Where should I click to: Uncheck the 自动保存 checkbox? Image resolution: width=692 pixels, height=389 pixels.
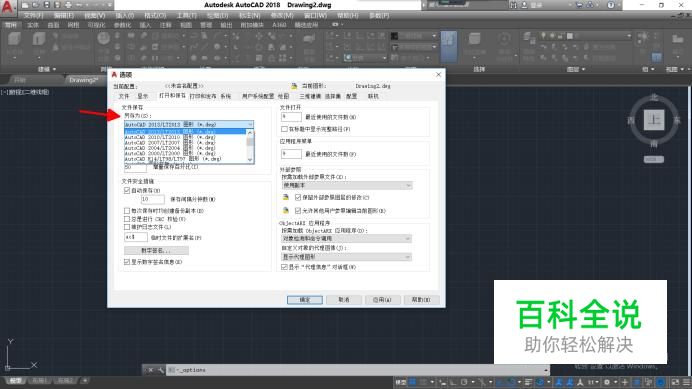tap(127, 190)
